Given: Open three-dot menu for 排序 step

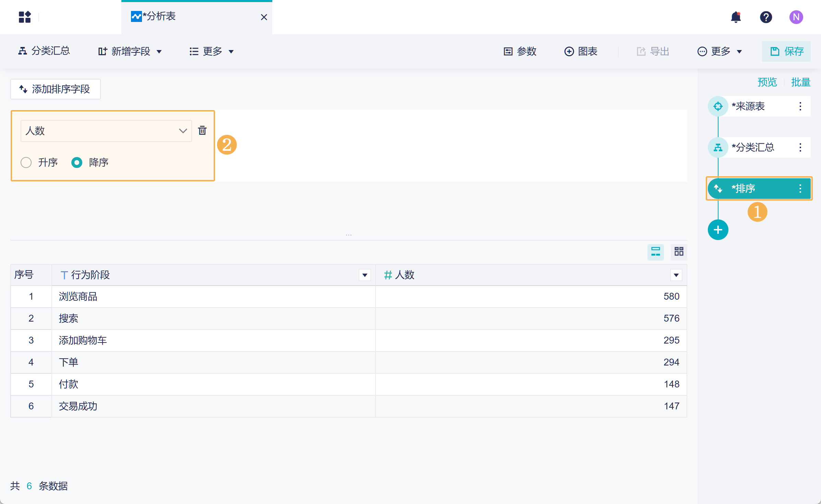Looking at the screenshot, I should (800, 189).
